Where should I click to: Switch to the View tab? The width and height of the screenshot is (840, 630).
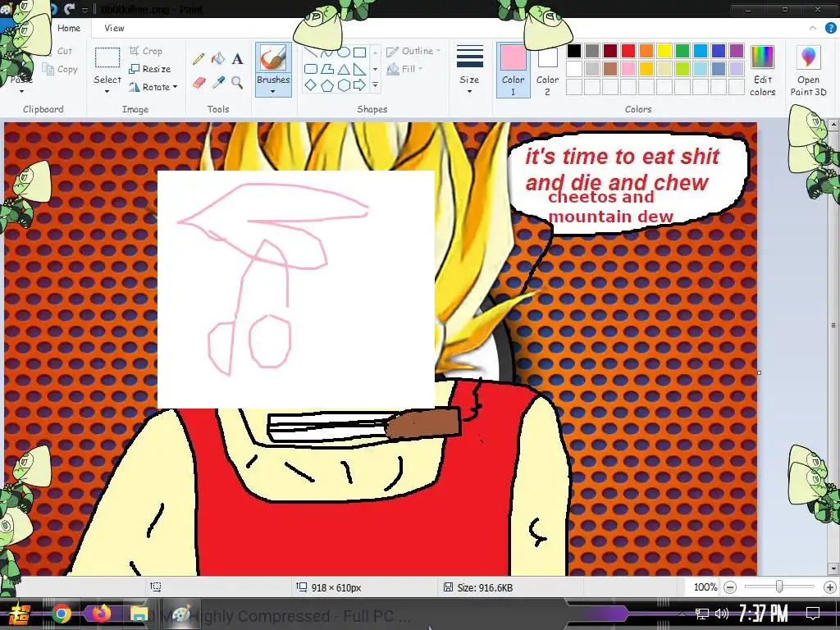click(x=114, y=28)
